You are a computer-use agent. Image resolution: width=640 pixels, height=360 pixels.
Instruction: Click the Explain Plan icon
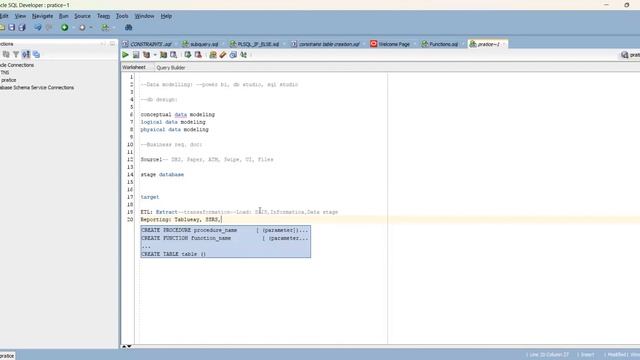point(146,55)
